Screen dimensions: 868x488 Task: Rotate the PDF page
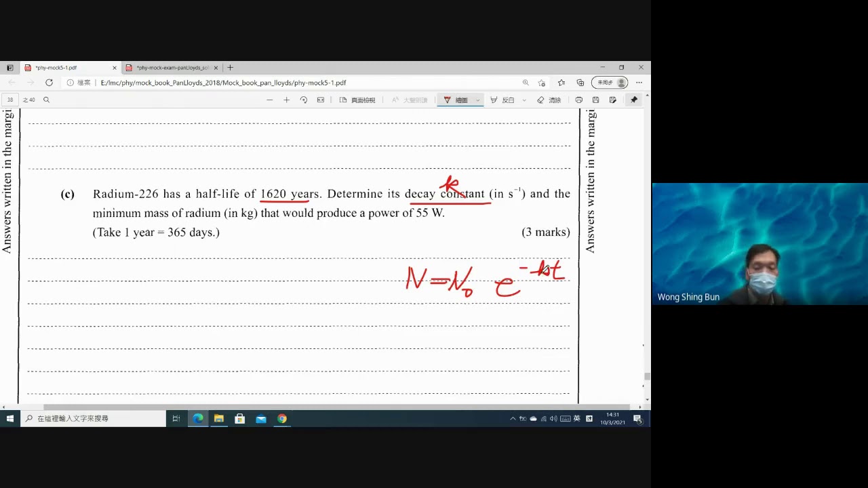click(303, 100)
